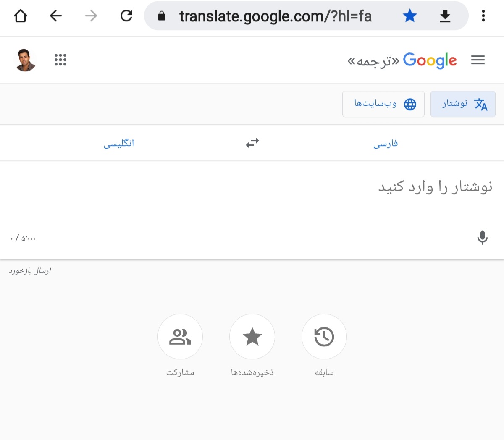Choose the target language انگلیسی
The height and width of the screenshot is (440, 504).
(119, 144)
